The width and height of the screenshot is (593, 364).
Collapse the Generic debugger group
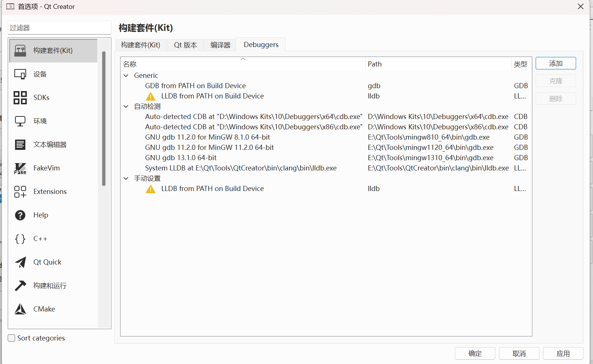[126, 76]
